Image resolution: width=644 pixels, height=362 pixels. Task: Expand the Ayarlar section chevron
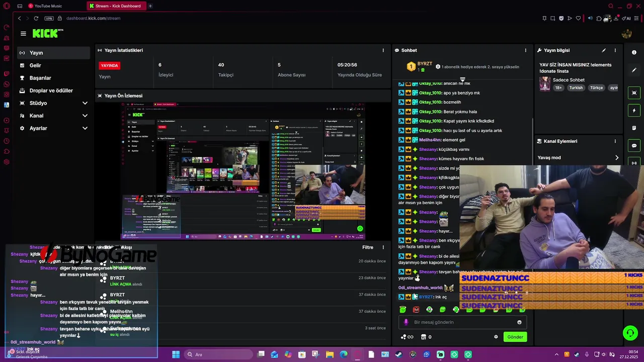tap(85, 128)
